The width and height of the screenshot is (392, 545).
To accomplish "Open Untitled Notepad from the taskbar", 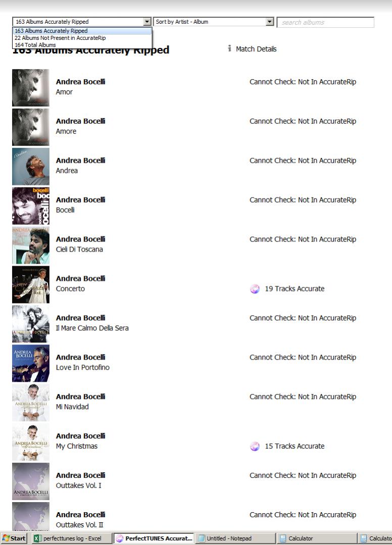I will tap(235, 538).
